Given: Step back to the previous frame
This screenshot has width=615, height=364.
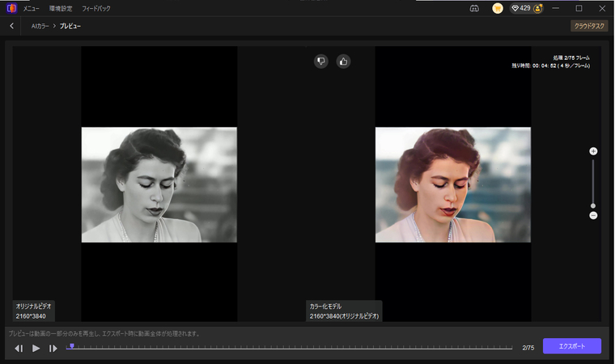Looking at the screenshot, I should [19, 348].
